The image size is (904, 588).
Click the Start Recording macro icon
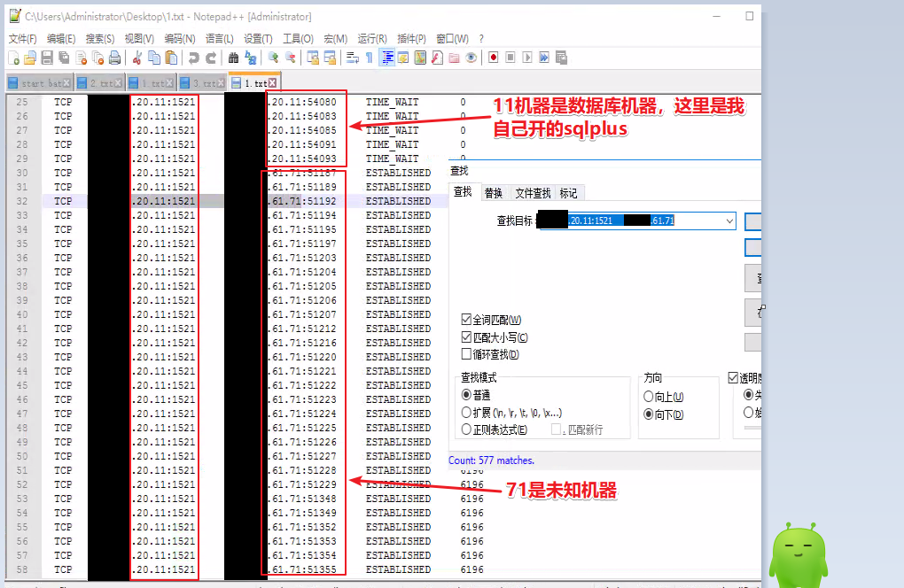coord(491,58)
